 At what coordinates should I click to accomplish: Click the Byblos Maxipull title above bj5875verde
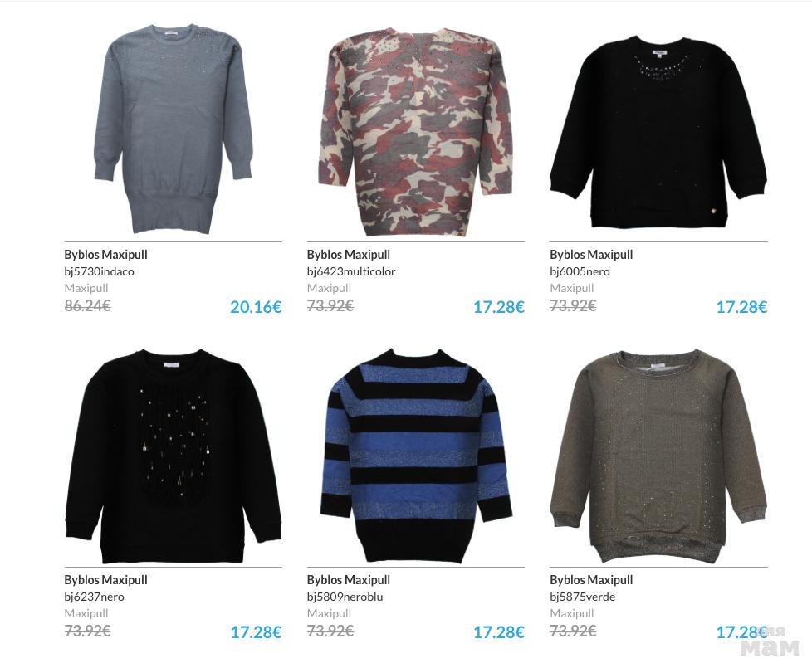click(x=591, y=580)
